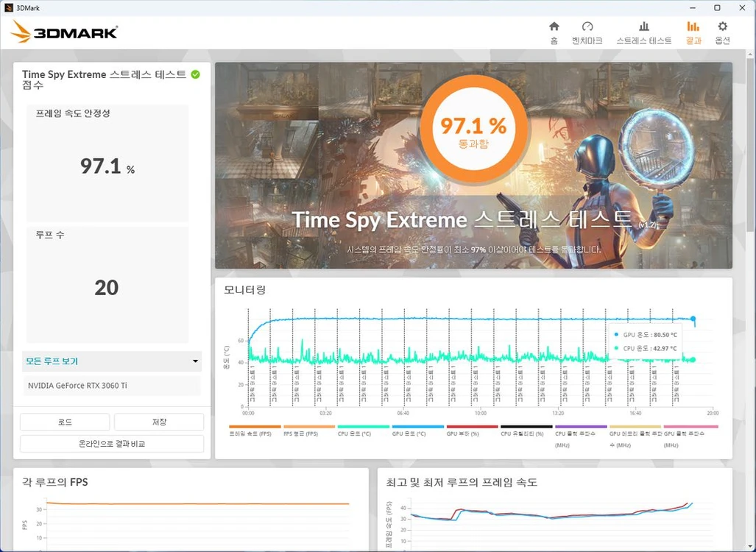Toggle the CPU 유틸리티 (%) black legend

[526, 431]
